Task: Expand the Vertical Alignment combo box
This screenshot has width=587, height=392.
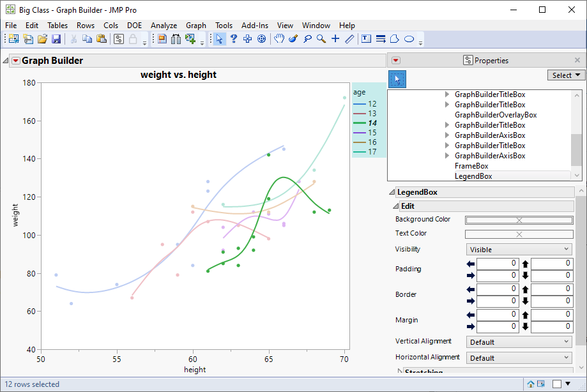Action: (x=519, y=342)
